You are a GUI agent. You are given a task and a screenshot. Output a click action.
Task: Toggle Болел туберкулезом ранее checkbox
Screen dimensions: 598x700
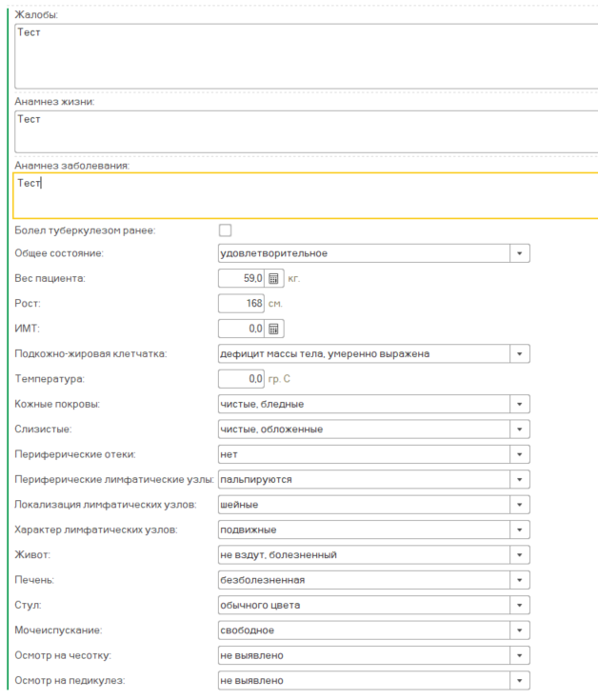coord(226,230)
